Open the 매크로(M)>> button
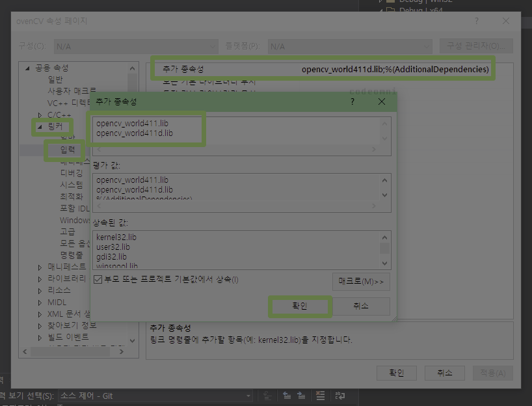The image size is (532, 406). 361,282
